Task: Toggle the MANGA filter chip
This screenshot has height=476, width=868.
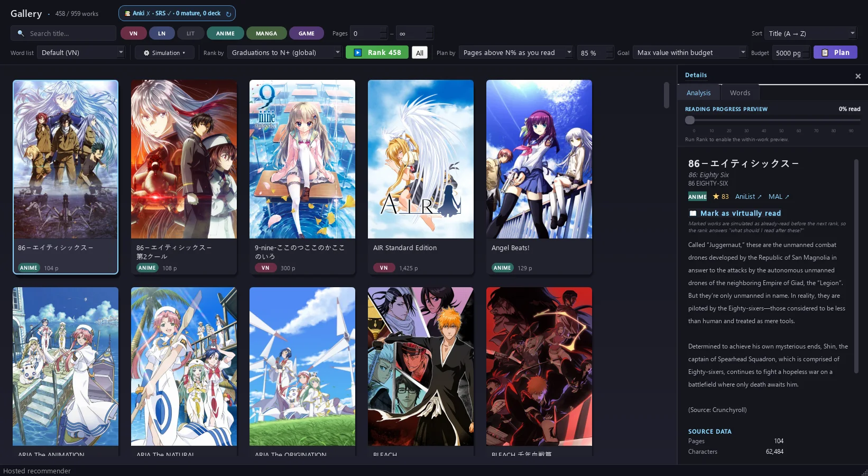Action: click(x=266, y=33)
